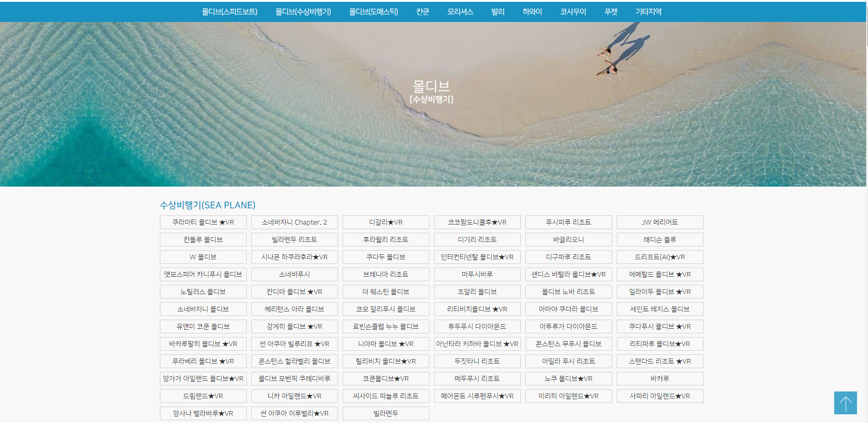Open the 몰디브(스피드보트) menu item
Viewport: 868px width, 423px height.
pyautogui.click(x=228, y=11)
